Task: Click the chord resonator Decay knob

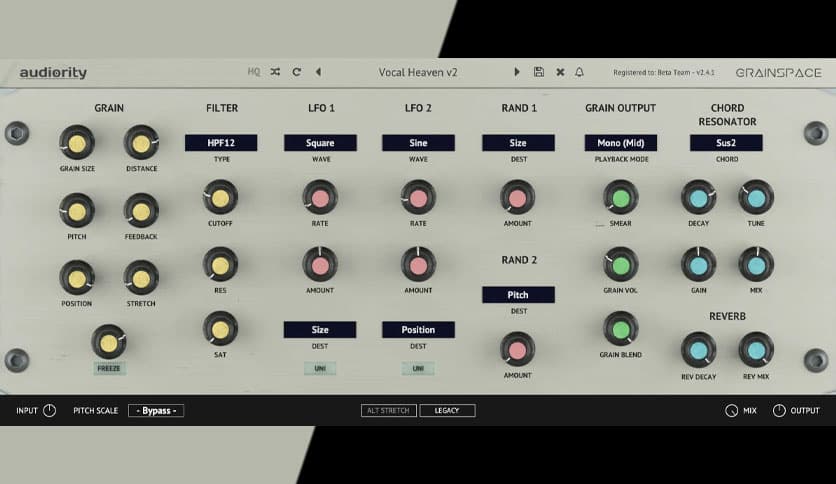Action: [x=698, y=198]
